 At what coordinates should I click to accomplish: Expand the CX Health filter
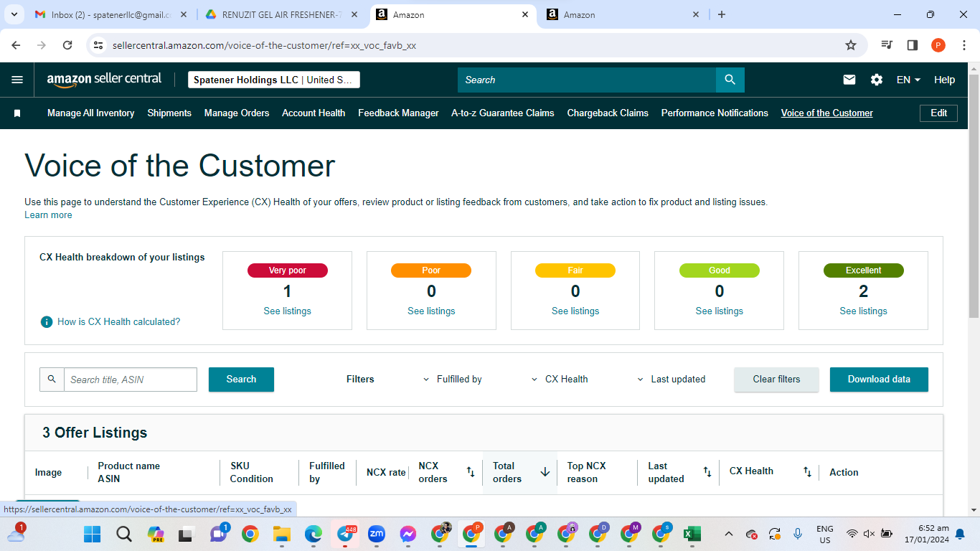click(560, 379)
